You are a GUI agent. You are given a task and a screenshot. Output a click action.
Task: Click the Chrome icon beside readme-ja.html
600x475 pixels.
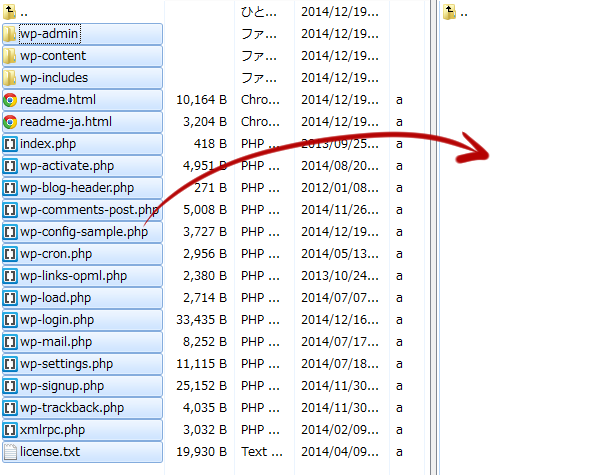click(10, 122)
